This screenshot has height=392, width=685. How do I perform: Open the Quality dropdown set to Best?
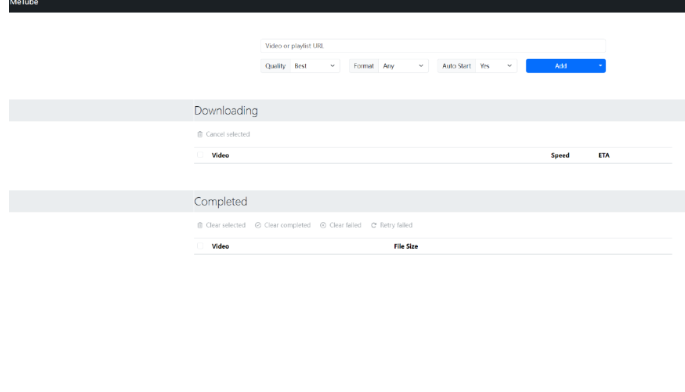tap(315, 66)
